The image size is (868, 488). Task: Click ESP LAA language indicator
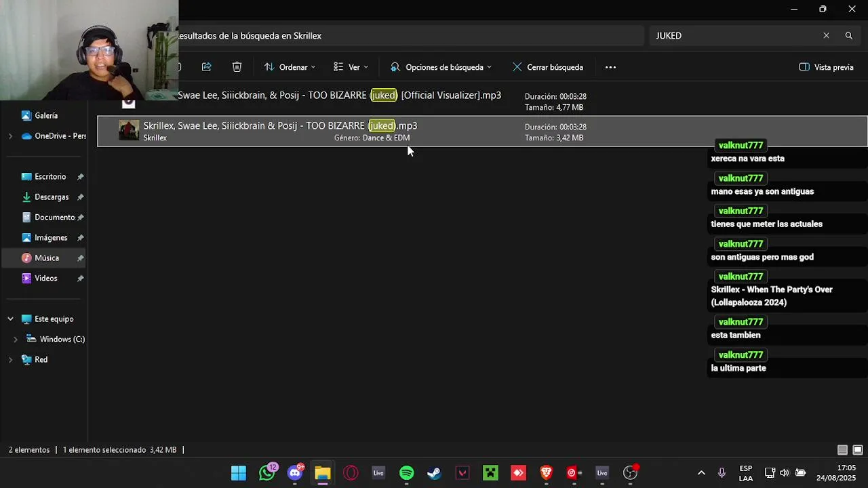(746, 473)
